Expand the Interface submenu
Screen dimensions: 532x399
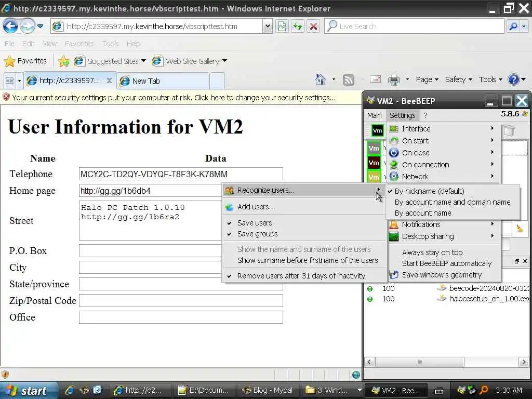tap(443, 129)
